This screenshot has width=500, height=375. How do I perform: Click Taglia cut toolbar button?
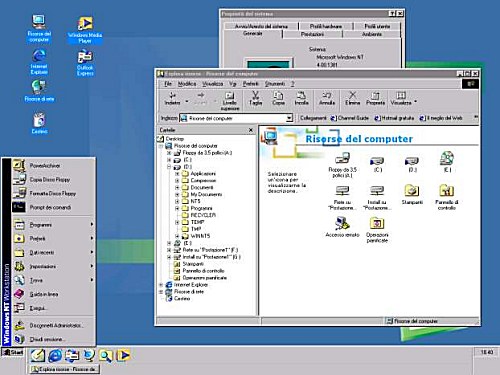(256, 99)
